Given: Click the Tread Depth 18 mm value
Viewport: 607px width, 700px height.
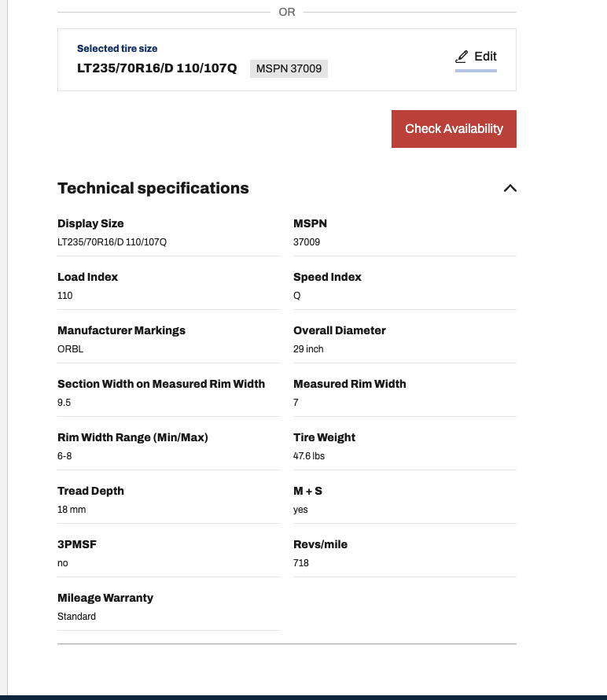Looking at the screenshot, I should coord(72,510).
